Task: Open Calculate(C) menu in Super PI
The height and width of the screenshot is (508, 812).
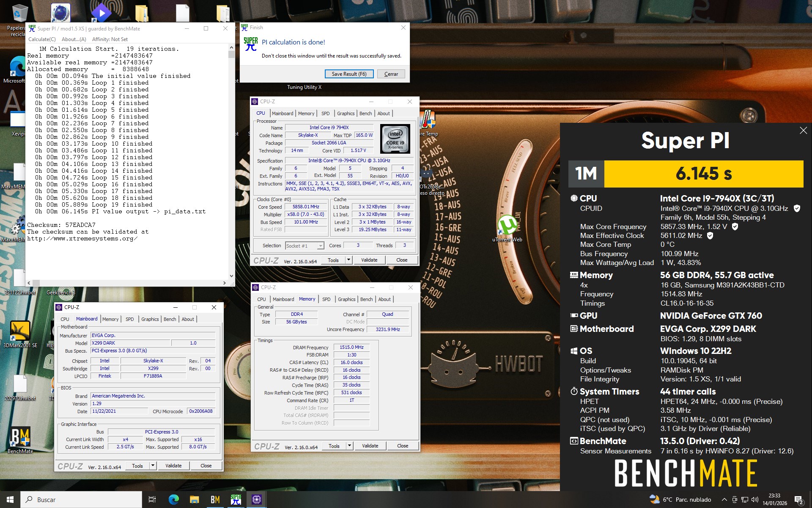Action: (42, 39)
